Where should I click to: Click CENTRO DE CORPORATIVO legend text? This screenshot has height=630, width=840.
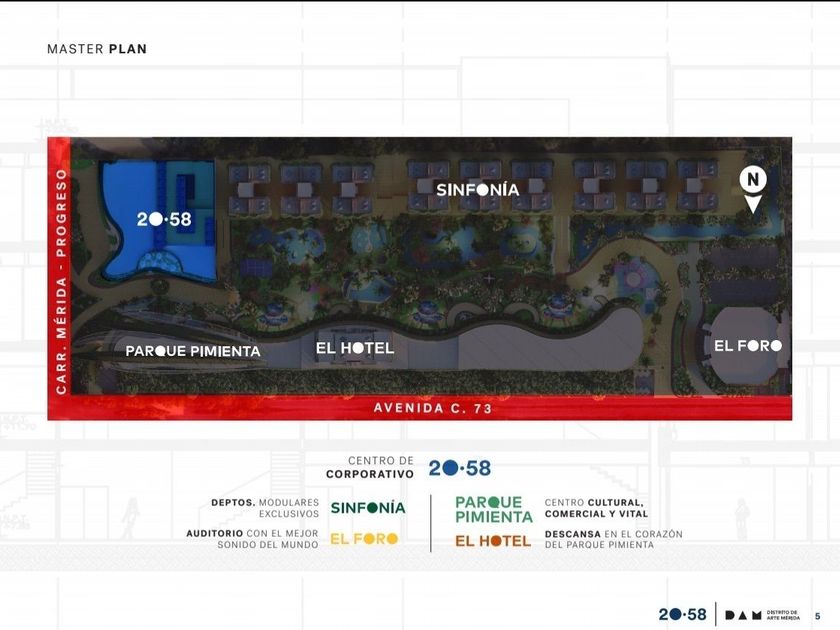click(x=370, y=467)
